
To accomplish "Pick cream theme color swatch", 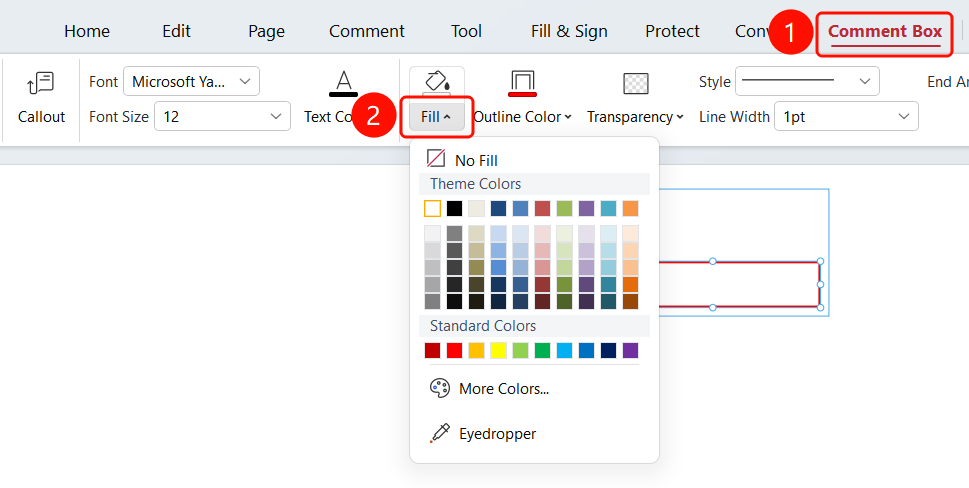I will pyautogui.click(x=476, y=208).
